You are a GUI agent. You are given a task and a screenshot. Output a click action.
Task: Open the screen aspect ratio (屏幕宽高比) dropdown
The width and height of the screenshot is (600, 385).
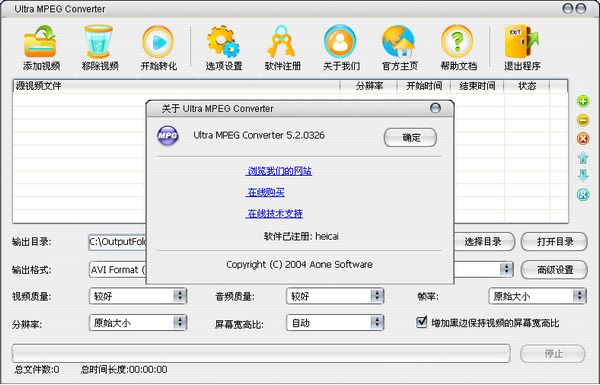point(335,323)
